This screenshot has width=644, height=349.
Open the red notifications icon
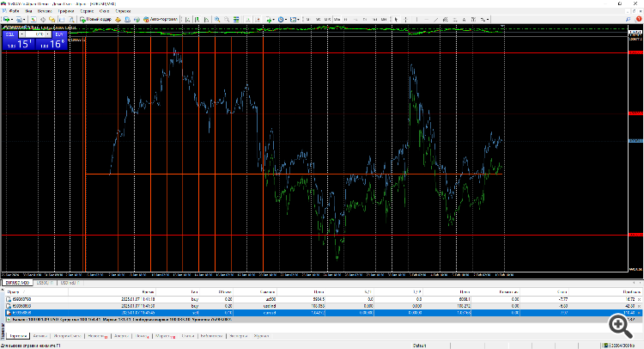pos(639,19)
